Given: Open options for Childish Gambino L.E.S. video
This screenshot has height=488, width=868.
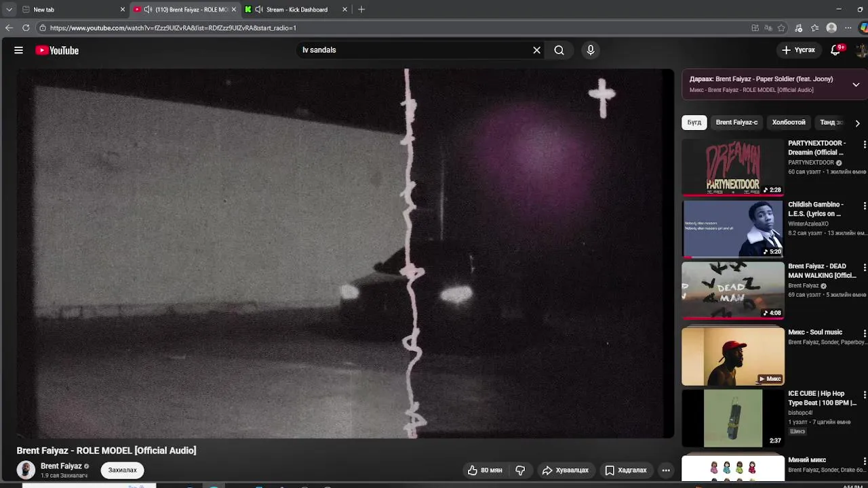Looking at the screenshot, I should pyautogui.click(x=864, y=205).
